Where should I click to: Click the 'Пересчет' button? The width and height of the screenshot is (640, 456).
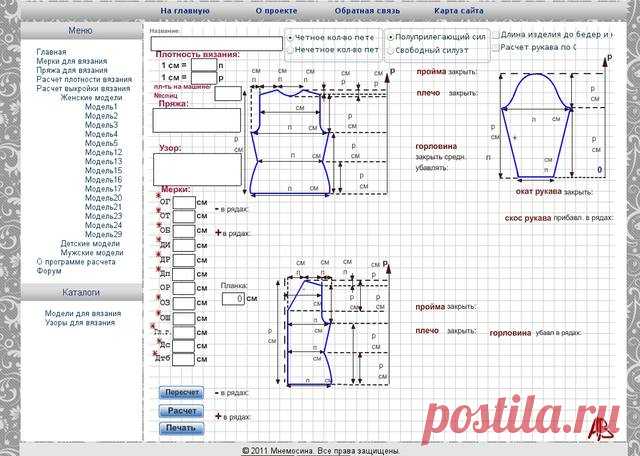tap(181, 393)
